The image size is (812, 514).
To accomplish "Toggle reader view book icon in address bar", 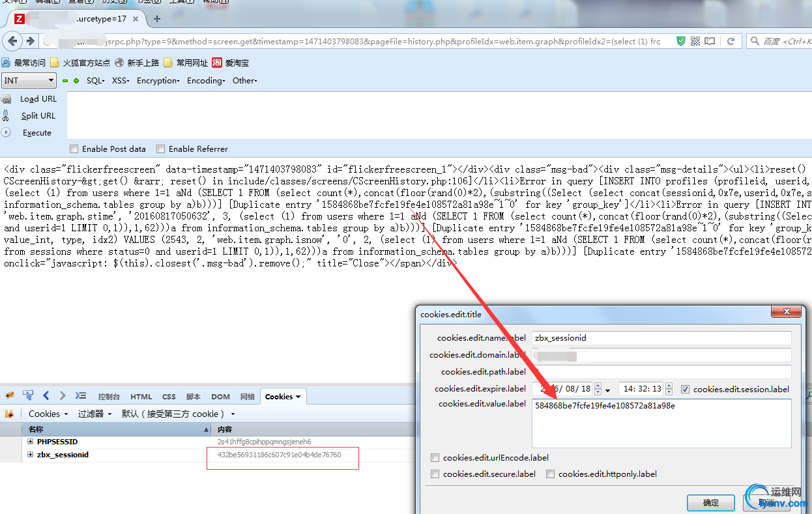I will 710,41.
